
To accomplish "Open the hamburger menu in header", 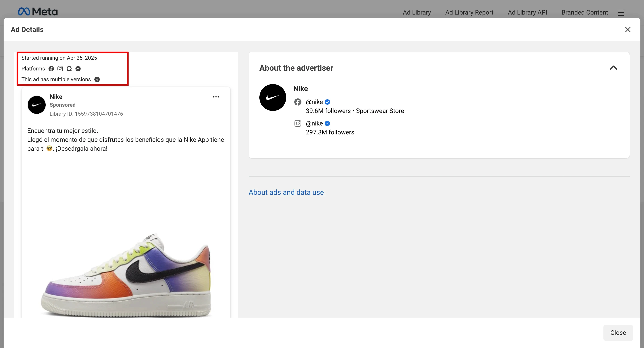I will pyautogui.click(x=621, y=13).
